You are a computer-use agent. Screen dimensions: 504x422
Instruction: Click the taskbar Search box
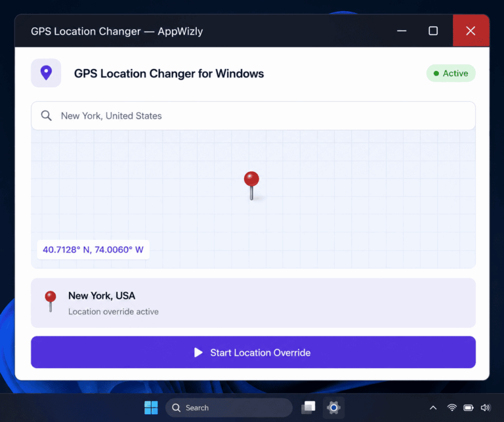click(229, 408)
